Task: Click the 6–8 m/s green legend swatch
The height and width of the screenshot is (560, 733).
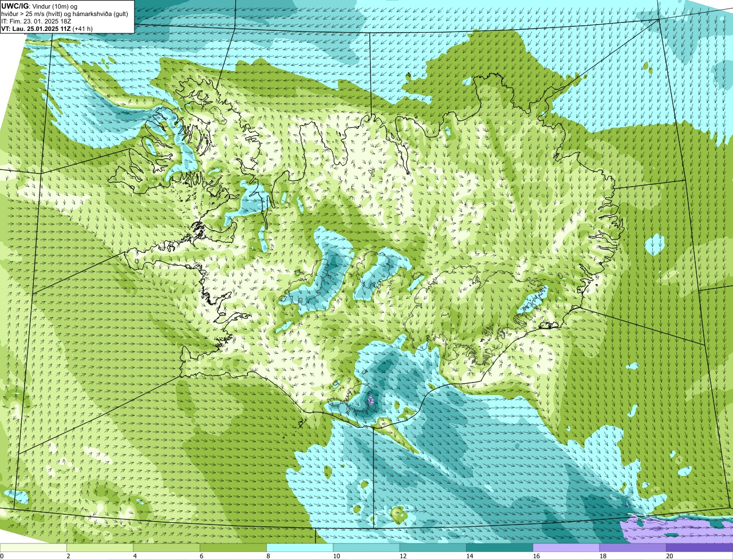Action: click(x=234, y=547)
